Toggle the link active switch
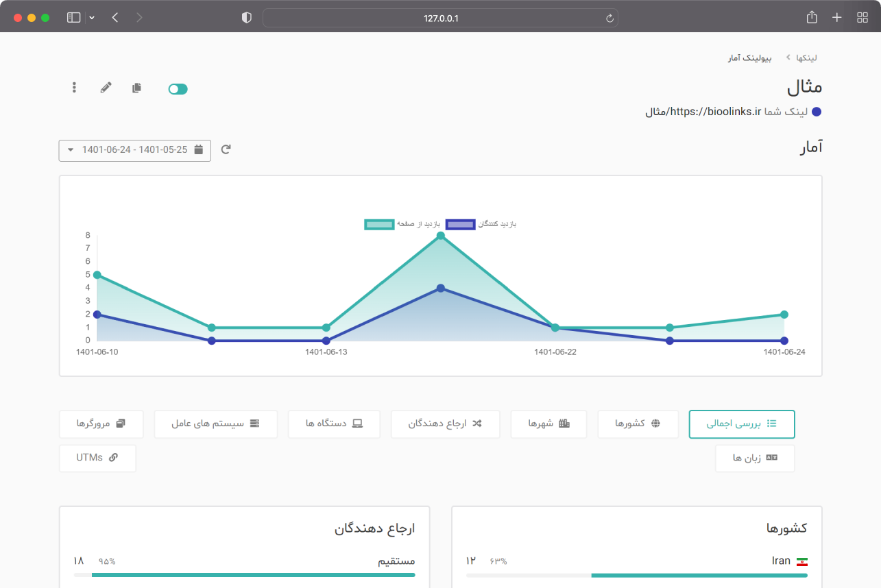This screenshot has width=881, height=588. pos(178,89)
